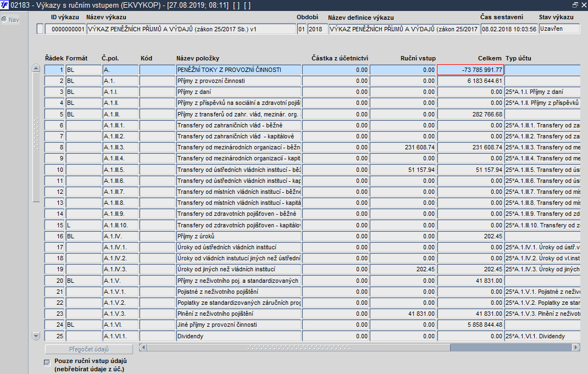Select Transfery od zdravotních pojišťoven - běžné
Viewport: 588px width, 374px height.
pyautogui.click(x=238, y=214)
